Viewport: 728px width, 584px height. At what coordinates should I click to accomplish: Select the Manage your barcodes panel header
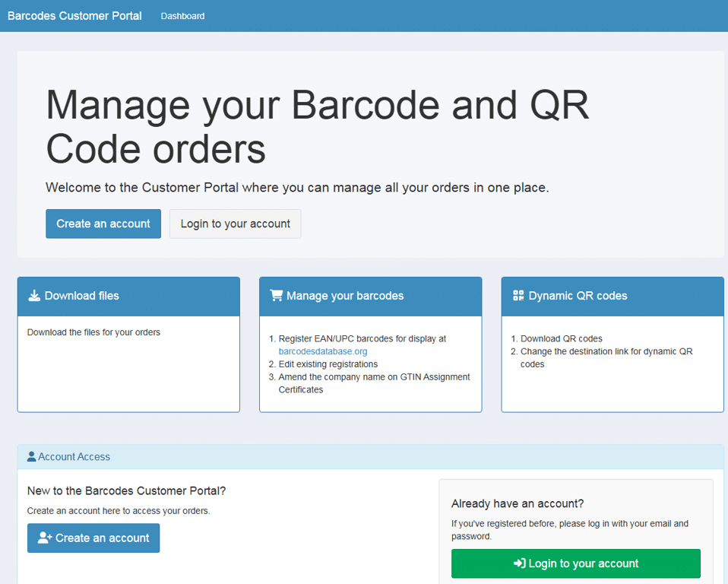(371, 297)
